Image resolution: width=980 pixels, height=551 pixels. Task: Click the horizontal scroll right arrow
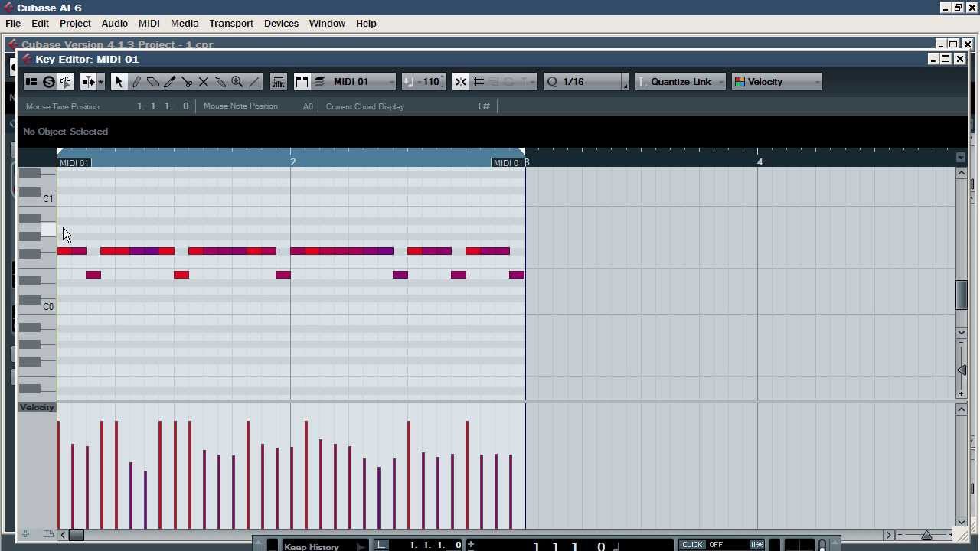pos(890,535)
